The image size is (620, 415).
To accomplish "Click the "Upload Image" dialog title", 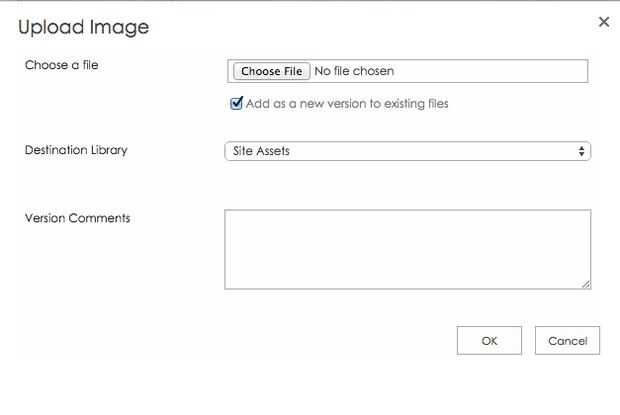I will (x=83, y=27).
